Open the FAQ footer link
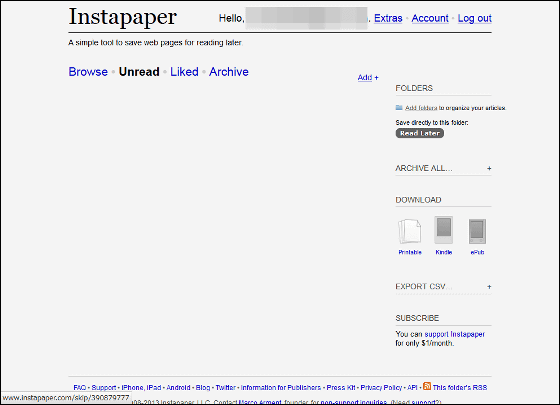Image resolution: width=560 pixels, height=405 pixels. pos(80,388)
